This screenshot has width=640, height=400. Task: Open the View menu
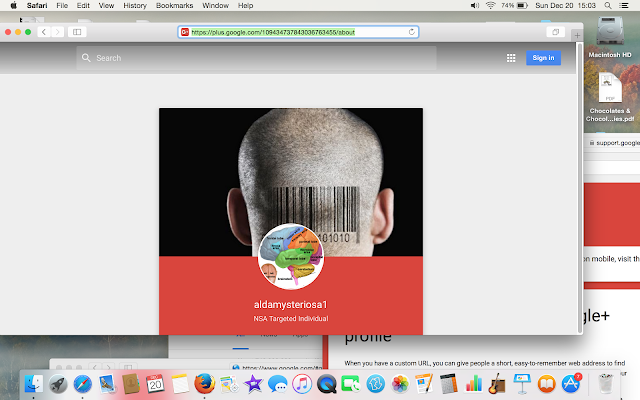tap(106, 5)
